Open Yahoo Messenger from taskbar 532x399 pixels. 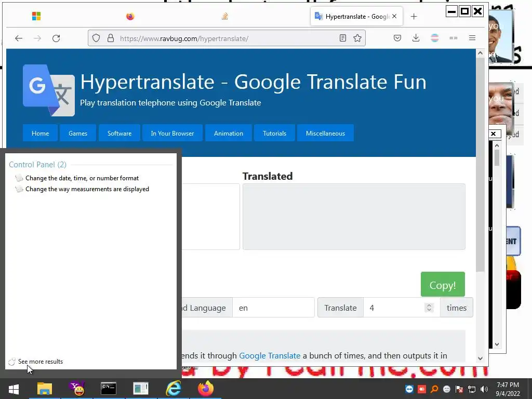[77, 389]
